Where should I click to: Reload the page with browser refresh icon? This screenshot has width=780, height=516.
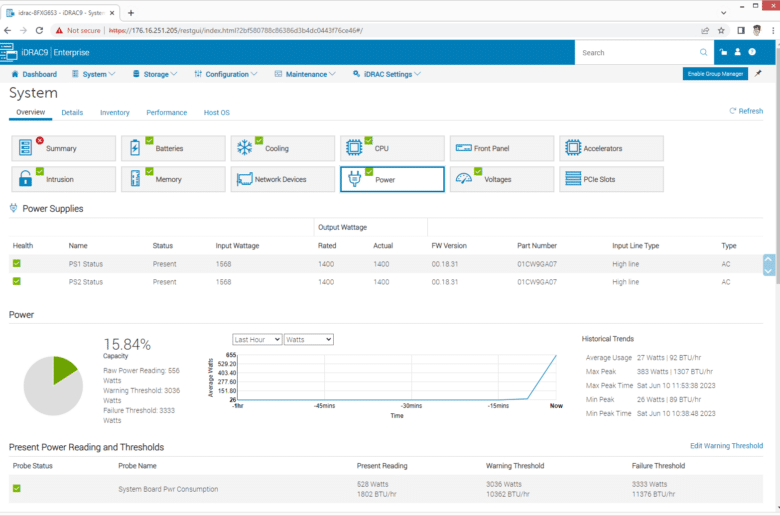click(39, 30)
